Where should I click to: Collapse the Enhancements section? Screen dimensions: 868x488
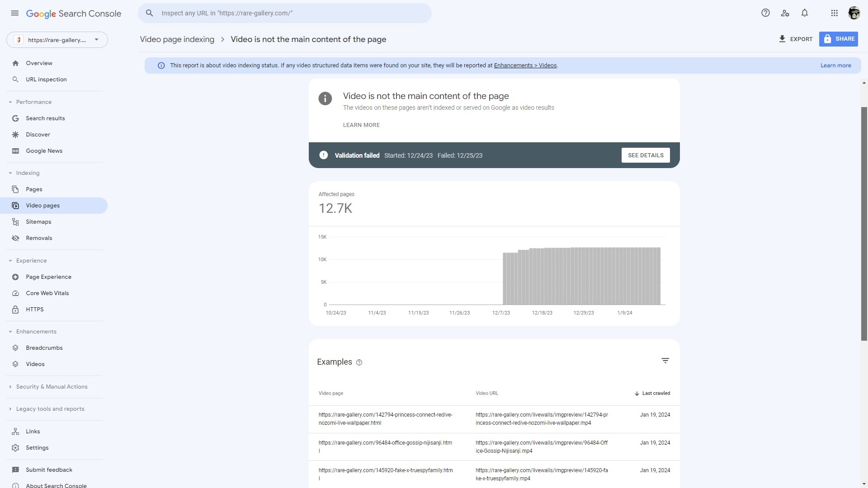click(10, 332)
